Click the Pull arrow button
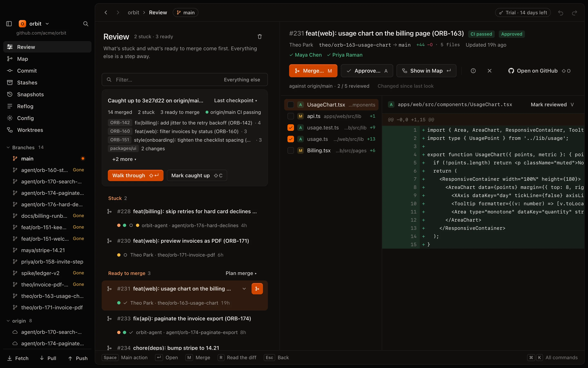 [48, 358]
